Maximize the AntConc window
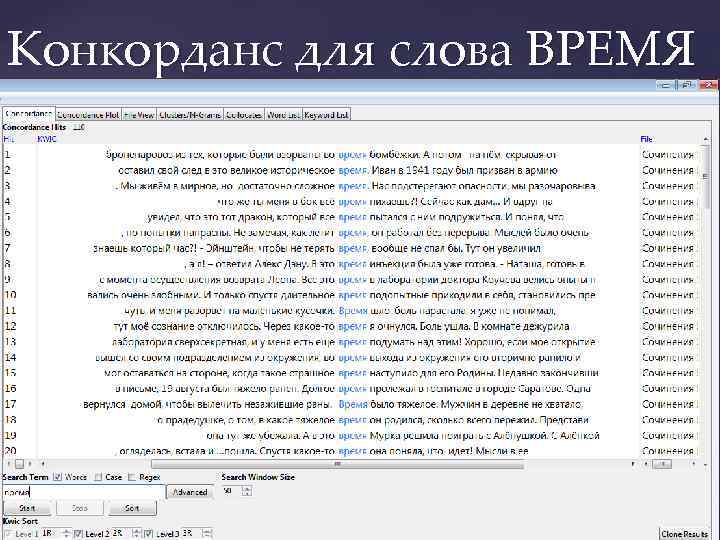 click(686, 85)
